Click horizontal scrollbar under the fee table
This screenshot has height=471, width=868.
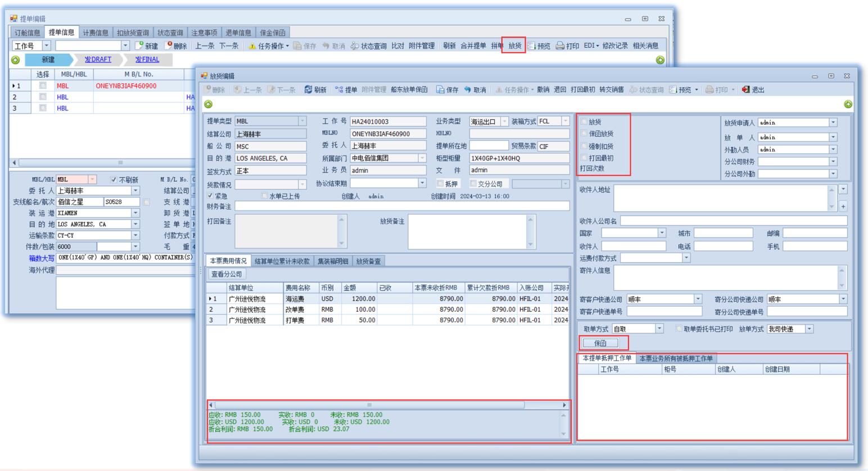pos(369,405)
